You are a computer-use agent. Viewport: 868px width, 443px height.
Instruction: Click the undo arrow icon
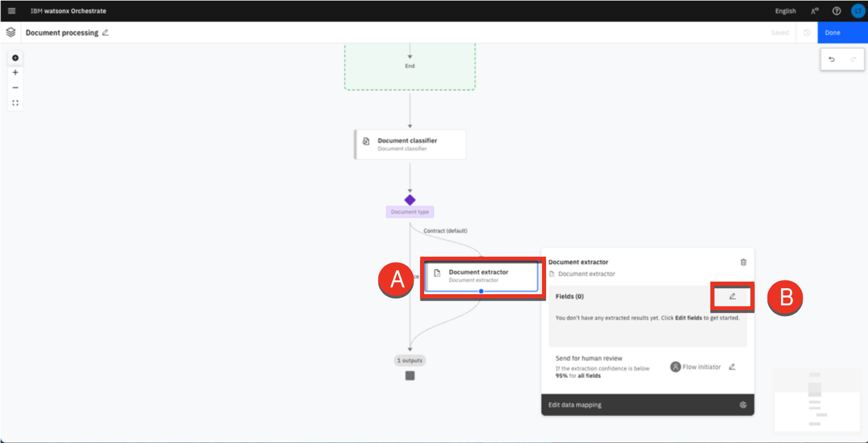tap(832, 60)
